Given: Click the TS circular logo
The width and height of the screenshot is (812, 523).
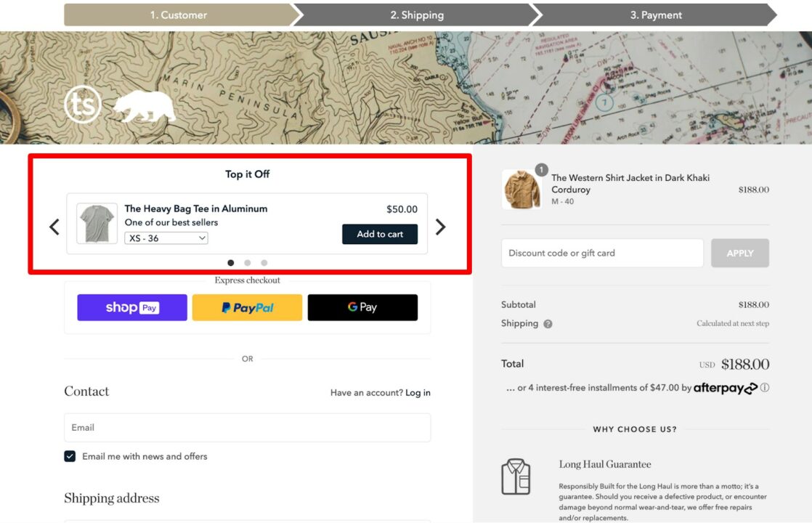Looking at the screenshot, I should click(x=83, y=104).
